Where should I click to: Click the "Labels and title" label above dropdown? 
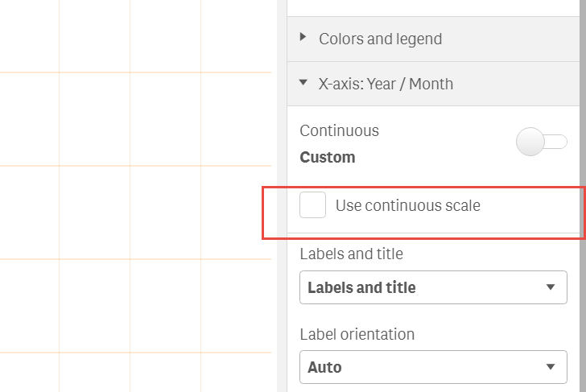351,254
